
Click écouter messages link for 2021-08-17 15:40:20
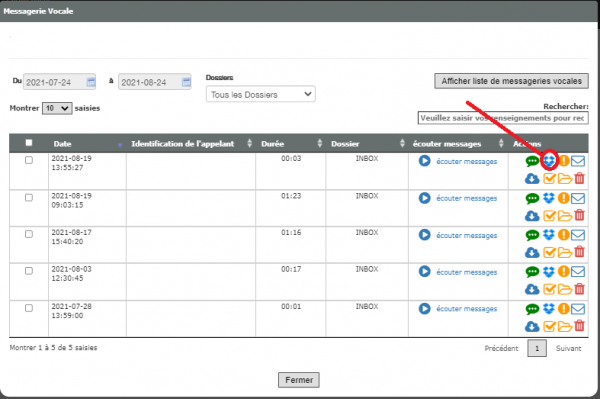click(x=466, y=235)
